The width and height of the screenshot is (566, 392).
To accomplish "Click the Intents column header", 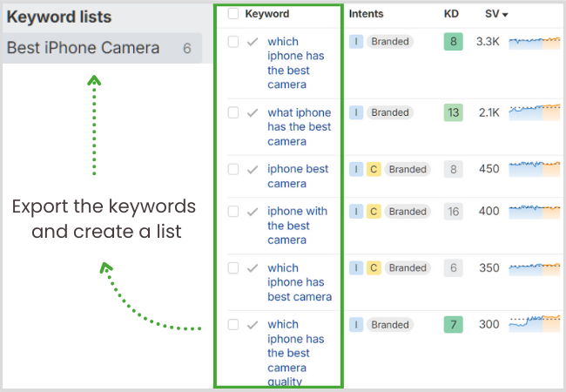I will (366, 14).
